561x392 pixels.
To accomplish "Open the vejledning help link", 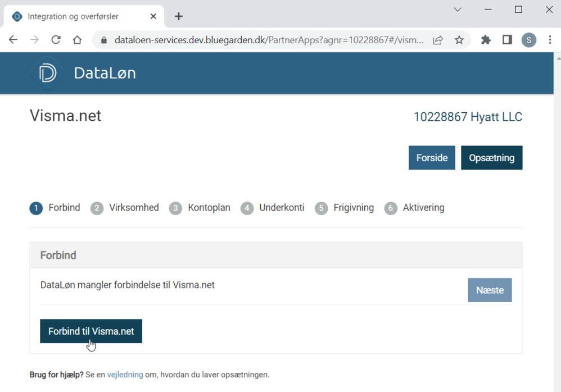I will (x=125, y=375).
